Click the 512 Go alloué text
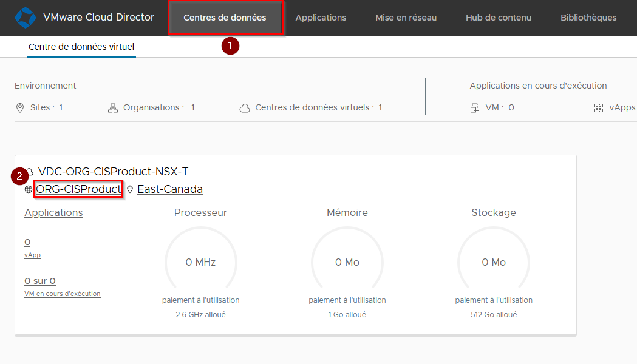This screenshot has width=637, height=364. (494, 314)
